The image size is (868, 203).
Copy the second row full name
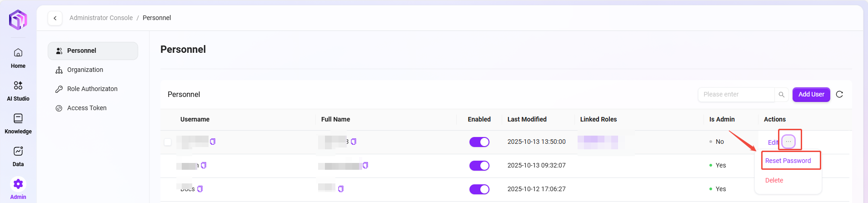click(x=365, y=165)
